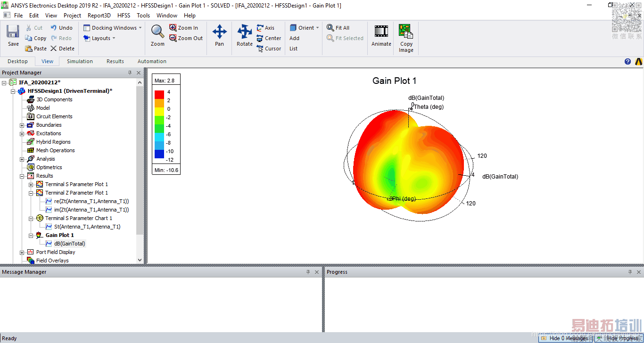Toggle the Progress panel pin button
Screen dimensions: 644x343
(x=630, y=272)
